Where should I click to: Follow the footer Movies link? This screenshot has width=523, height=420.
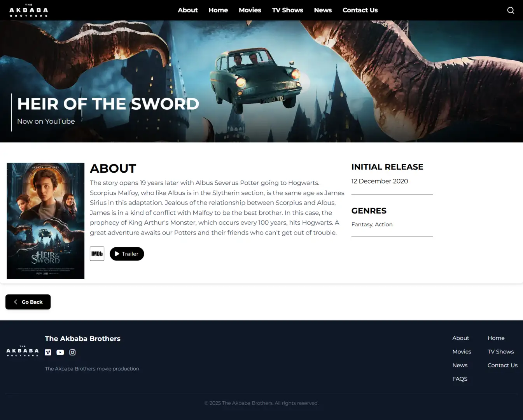click(462, 352)
